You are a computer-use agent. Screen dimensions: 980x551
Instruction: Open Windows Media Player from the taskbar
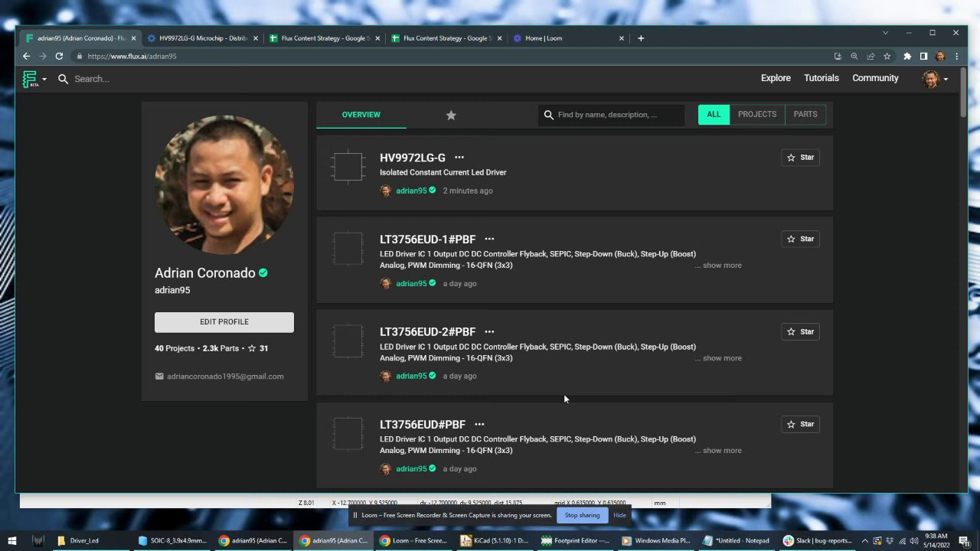(655, 541)
